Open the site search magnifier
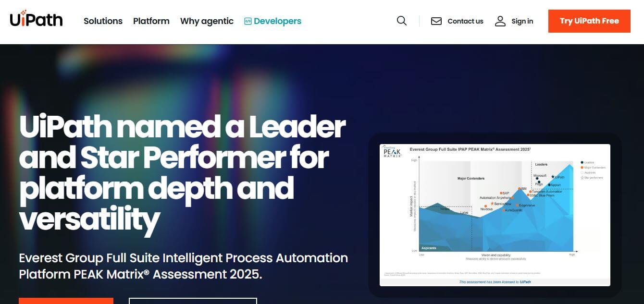The height and width of the screenshot is (304, 644). coord(401,21)
